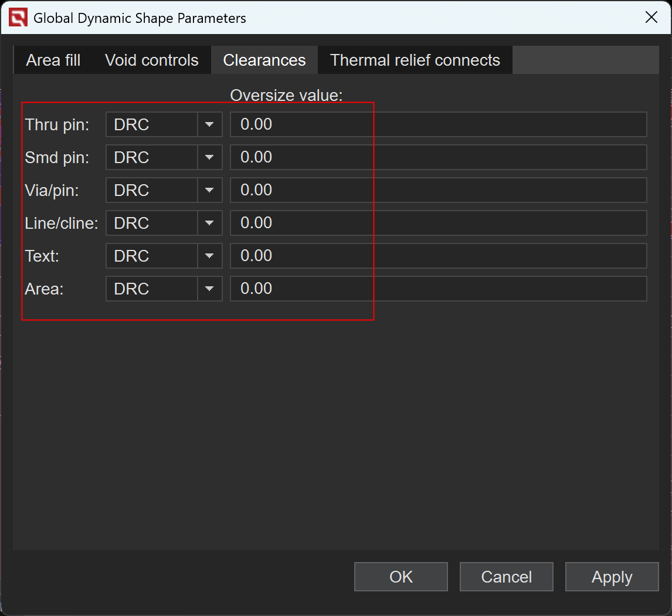Open the Line/cline DRC dropdown

(210, 224)
